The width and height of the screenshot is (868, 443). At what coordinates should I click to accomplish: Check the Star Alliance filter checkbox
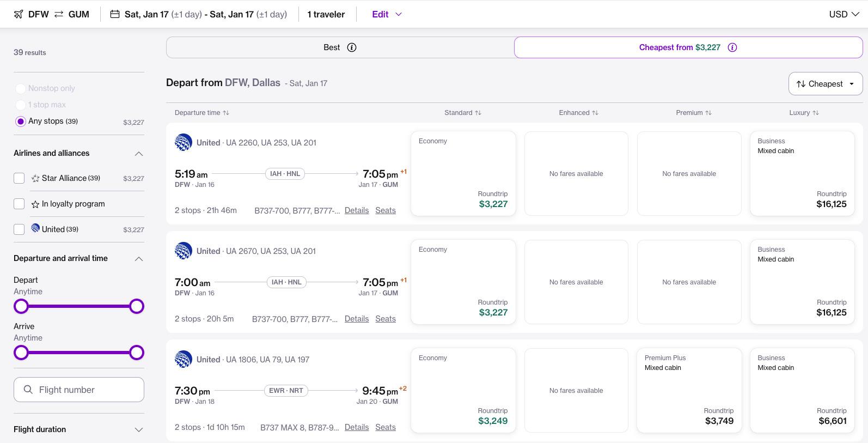tap(19, 178)
